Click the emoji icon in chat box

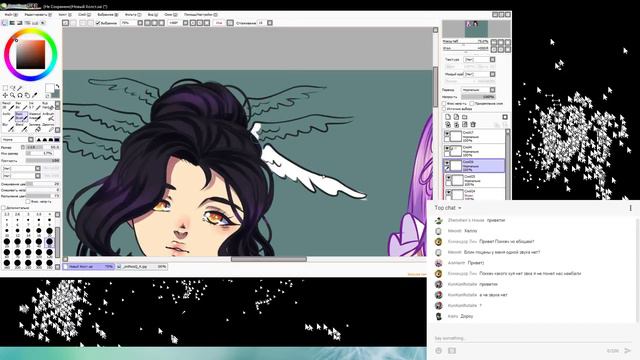click(438, 351)
